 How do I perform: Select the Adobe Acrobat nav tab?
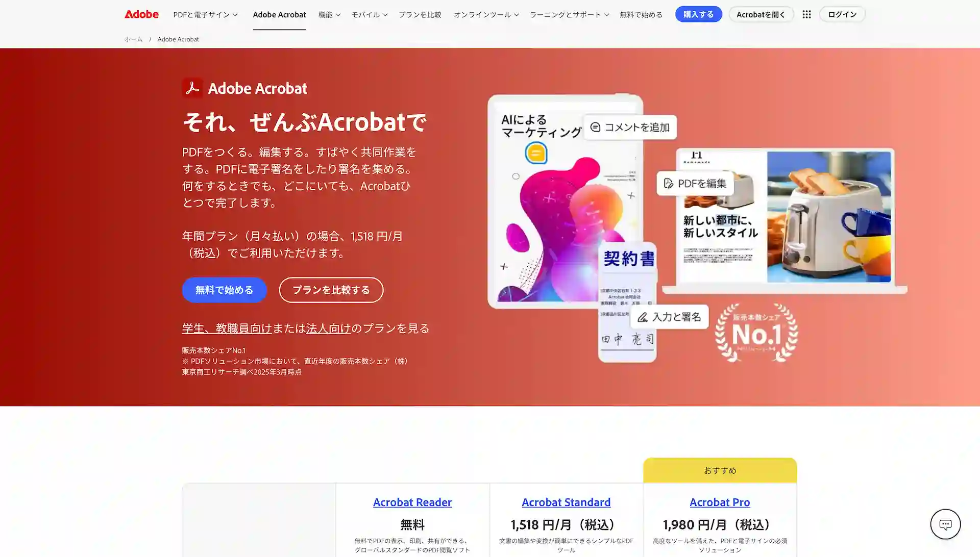[279, 14]
